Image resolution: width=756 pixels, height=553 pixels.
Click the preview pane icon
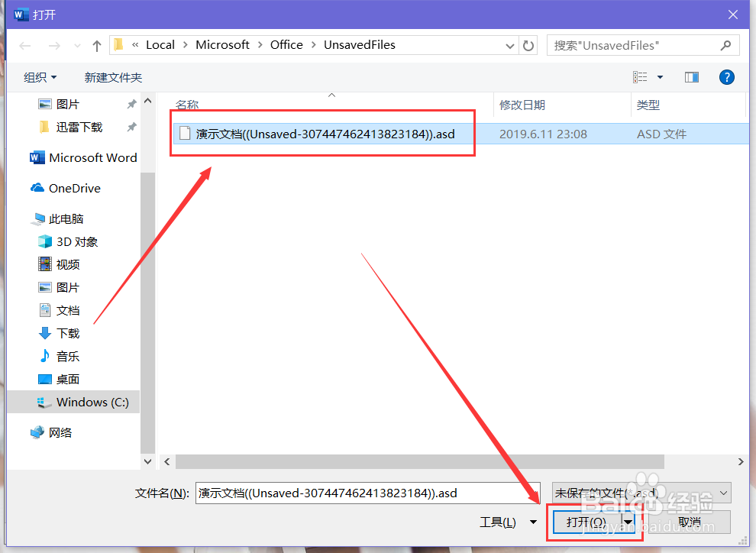691,77
